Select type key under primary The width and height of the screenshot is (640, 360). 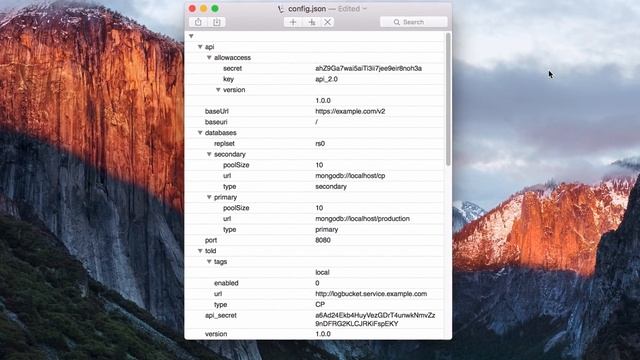[229, 229]
